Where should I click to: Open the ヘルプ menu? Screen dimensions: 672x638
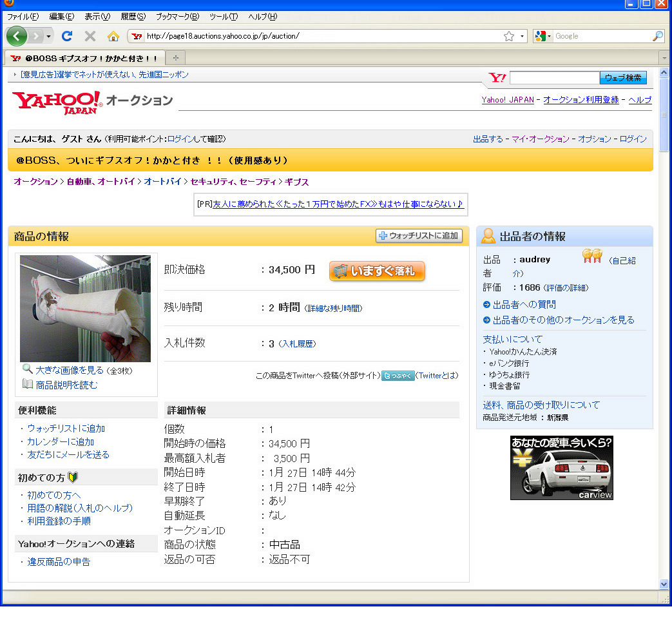pyautogui.click(x=263, y=17)
